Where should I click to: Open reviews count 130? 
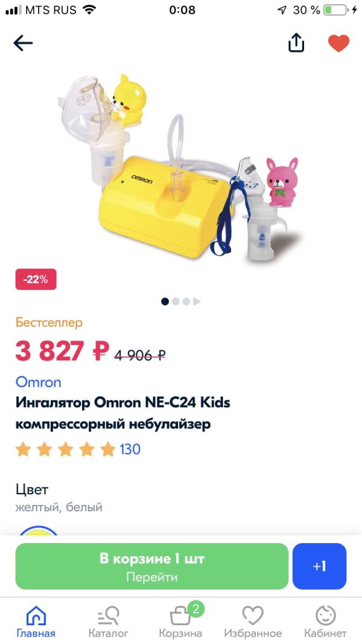pyautogui.click(x=130, y=449)
